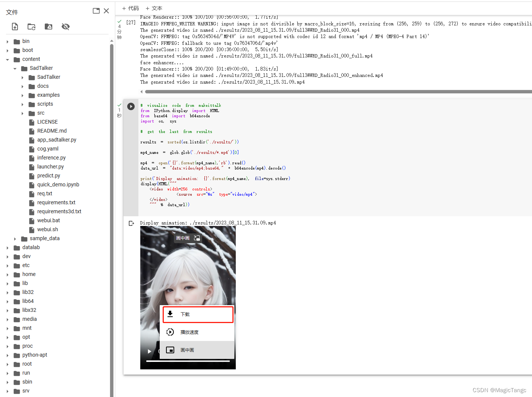The width and height of the screenshot is (532, 397).
Task: Select the predict.py file
Action: click(x=48, y=176)
